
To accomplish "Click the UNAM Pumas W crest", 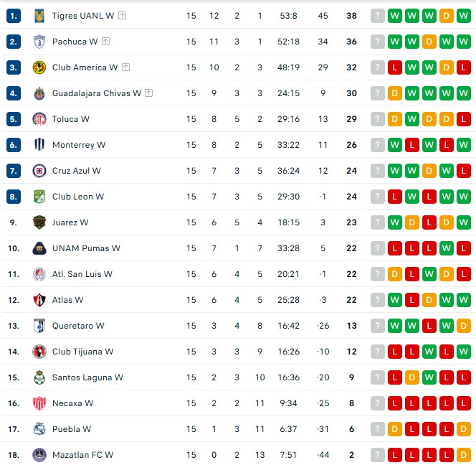I will [39, 248].
